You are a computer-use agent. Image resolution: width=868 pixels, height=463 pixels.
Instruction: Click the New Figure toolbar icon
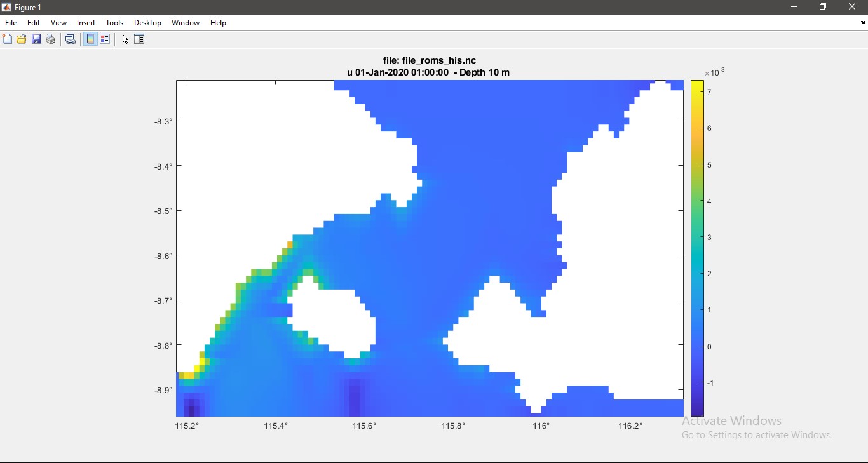click(7, 39)
